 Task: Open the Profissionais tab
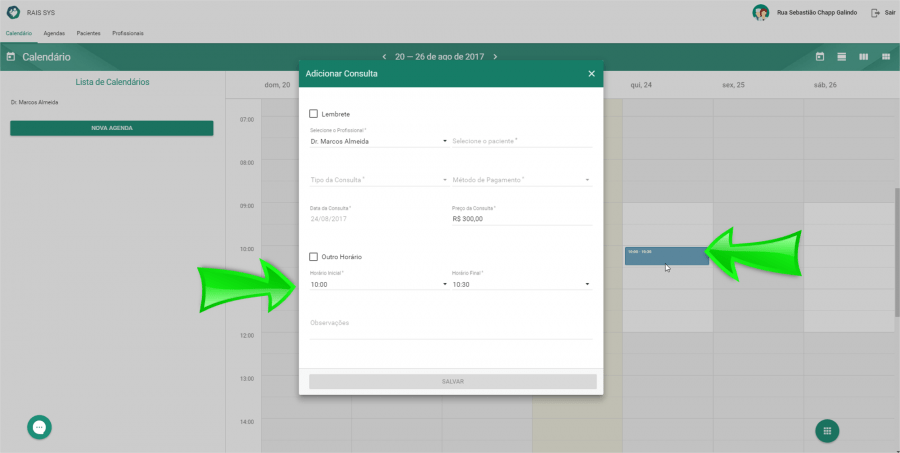(128, 33)
